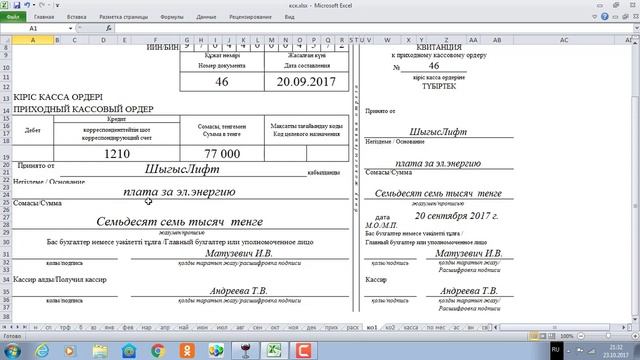
Task: Switch to the 'расх' sheet tab
Action: (352, 327)
